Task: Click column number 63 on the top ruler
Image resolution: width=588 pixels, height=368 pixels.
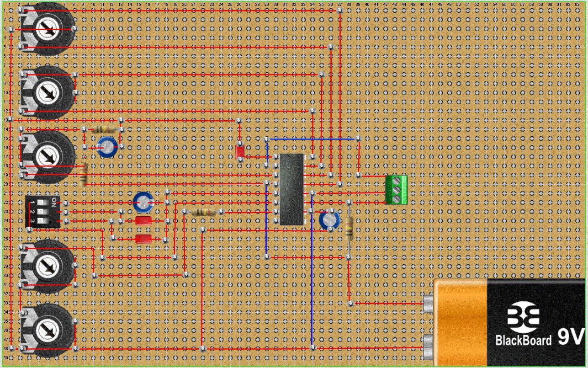Action: pyautogui.click(x=577, y=5)
